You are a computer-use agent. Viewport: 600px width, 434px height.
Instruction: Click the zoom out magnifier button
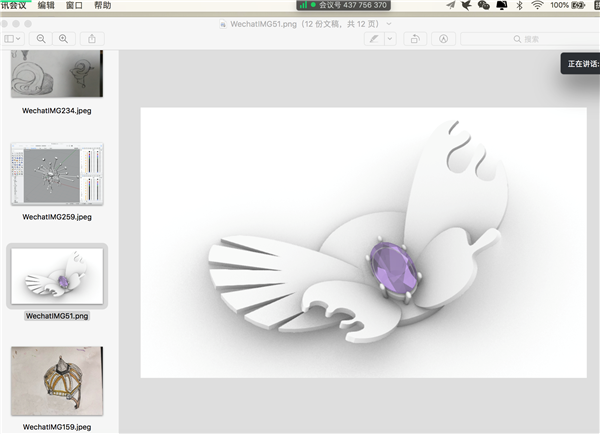coord(42,38)
